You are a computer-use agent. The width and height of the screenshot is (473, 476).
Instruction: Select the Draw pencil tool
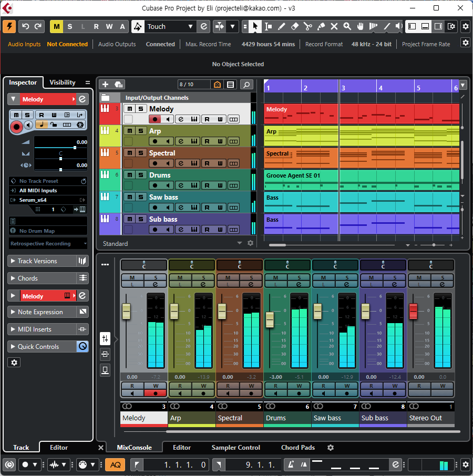pos(281,27)
